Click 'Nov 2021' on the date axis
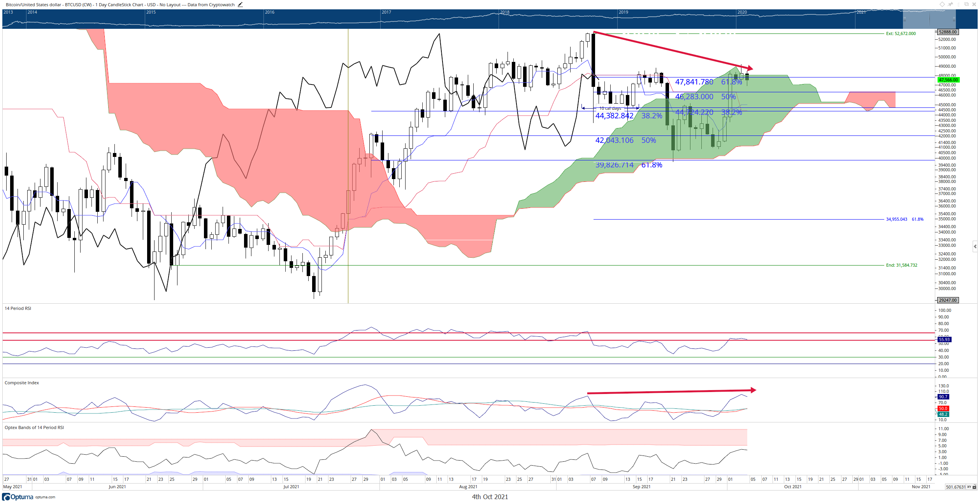 [921, 487]
